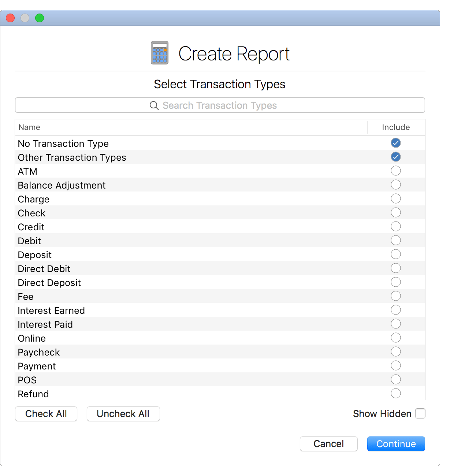Select the POS row name
Image resolution: width=476 pixels, height=476 pixels.
27,380
